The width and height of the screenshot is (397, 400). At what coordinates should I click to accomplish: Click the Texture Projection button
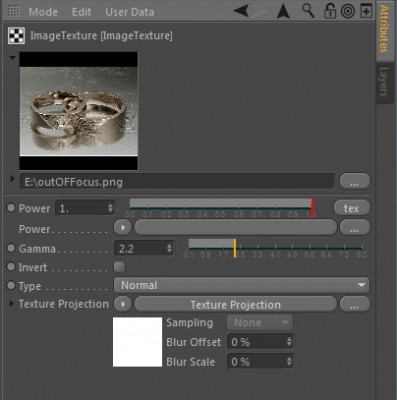point(235,304)
